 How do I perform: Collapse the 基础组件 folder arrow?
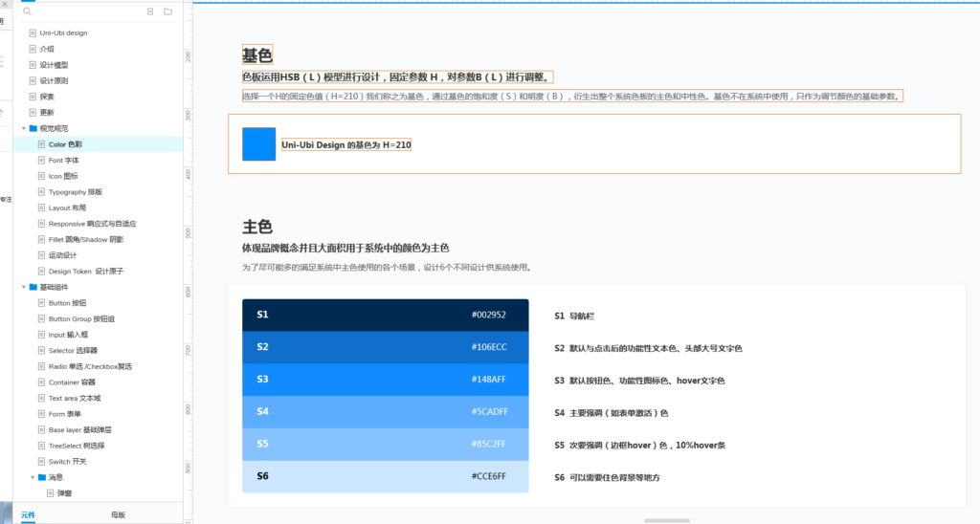[x=24, y=287]
